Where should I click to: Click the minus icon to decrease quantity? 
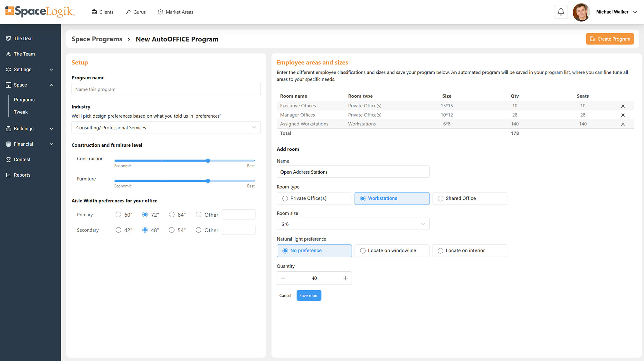283,278
